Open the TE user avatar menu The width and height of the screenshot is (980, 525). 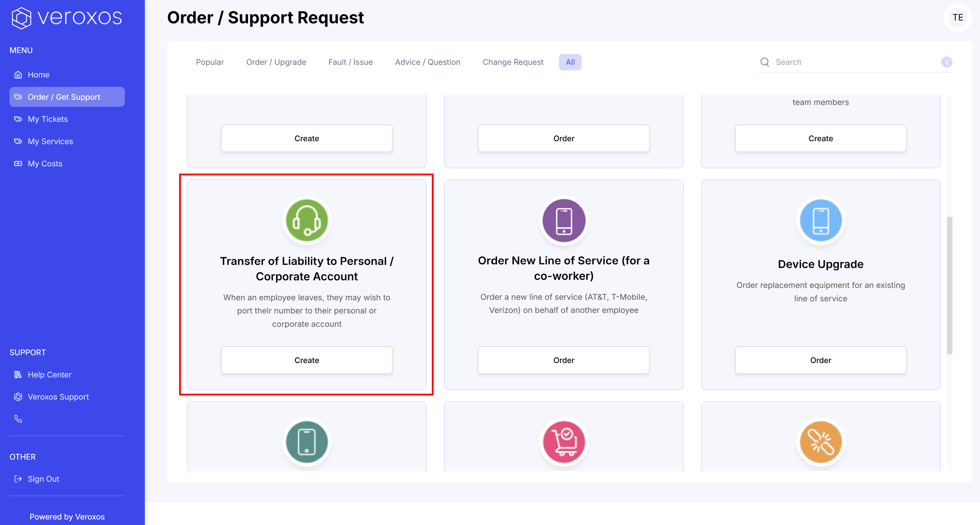click(957, 17)
